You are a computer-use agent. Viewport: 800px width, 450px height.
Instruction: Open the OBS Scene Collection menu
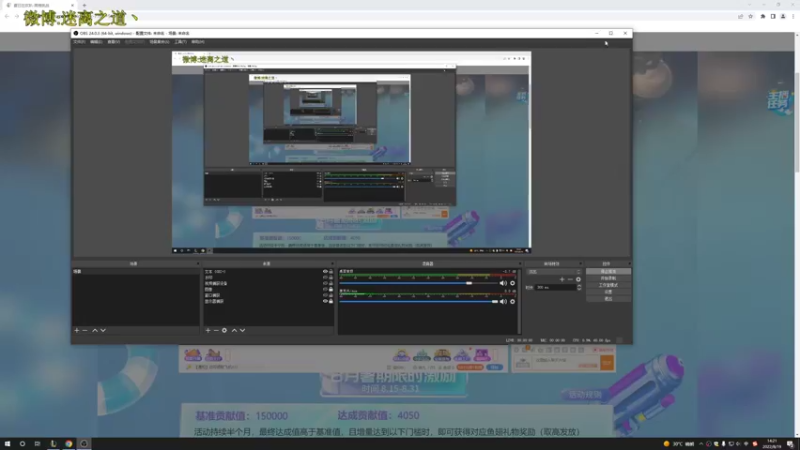click(x=159, y=42)
